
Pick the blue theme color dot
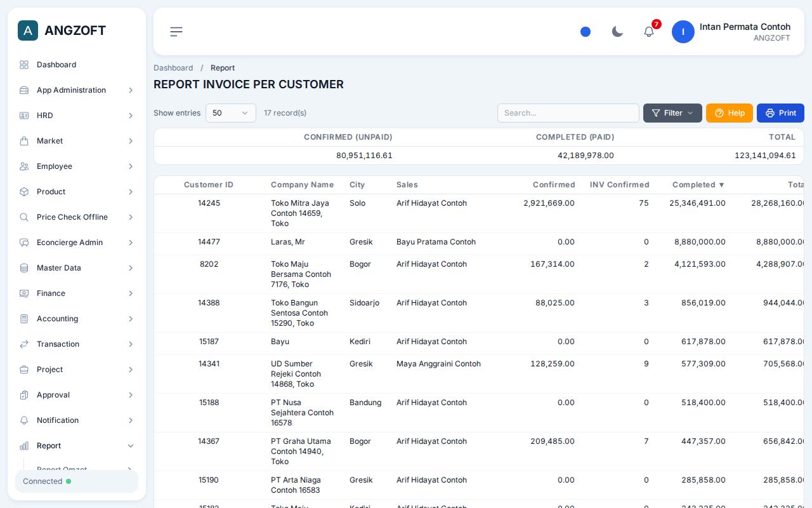(x=586, y=32)
